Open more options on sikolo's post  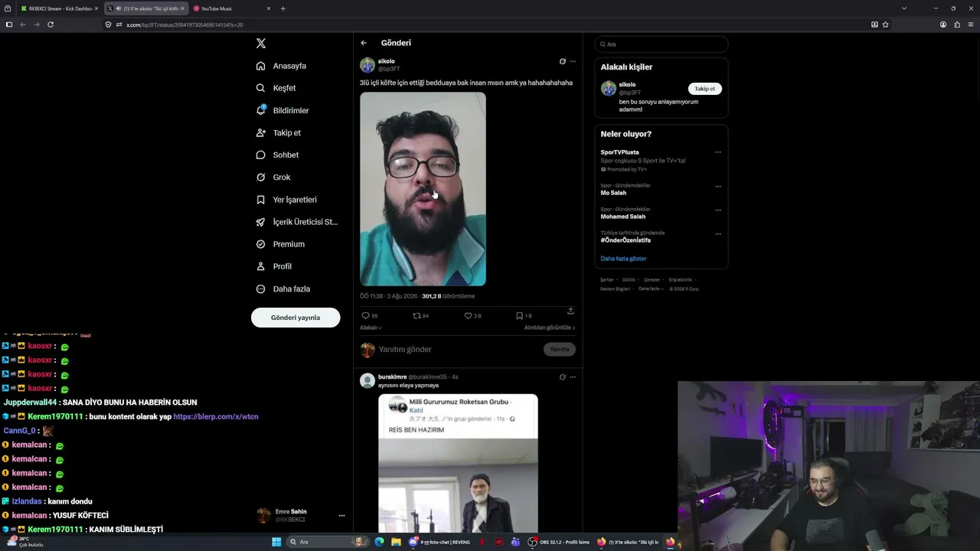coord(573,61)
